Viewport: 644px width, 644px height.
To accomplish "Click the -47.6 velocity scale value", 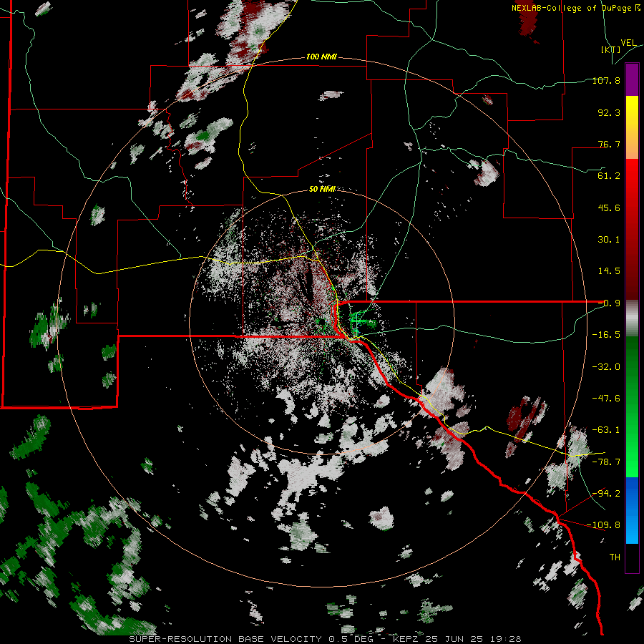I will [x=606, y=399].
